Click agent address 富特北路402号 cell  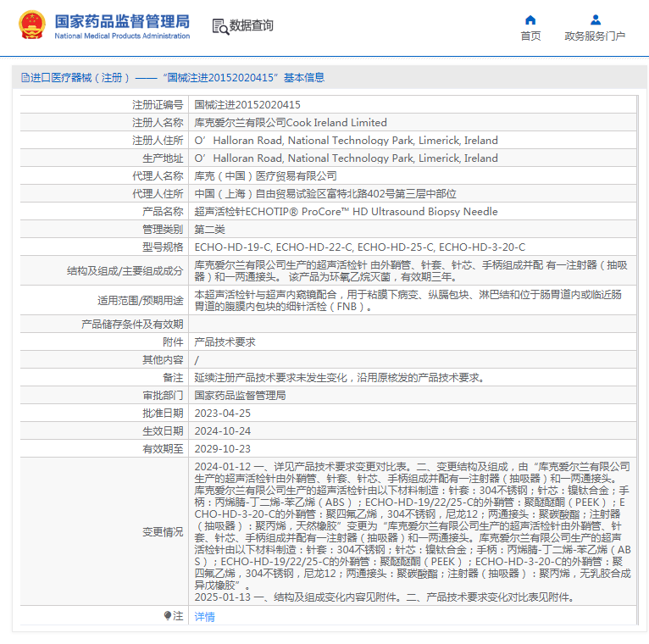pyautogui.click(x=325, y=194)
